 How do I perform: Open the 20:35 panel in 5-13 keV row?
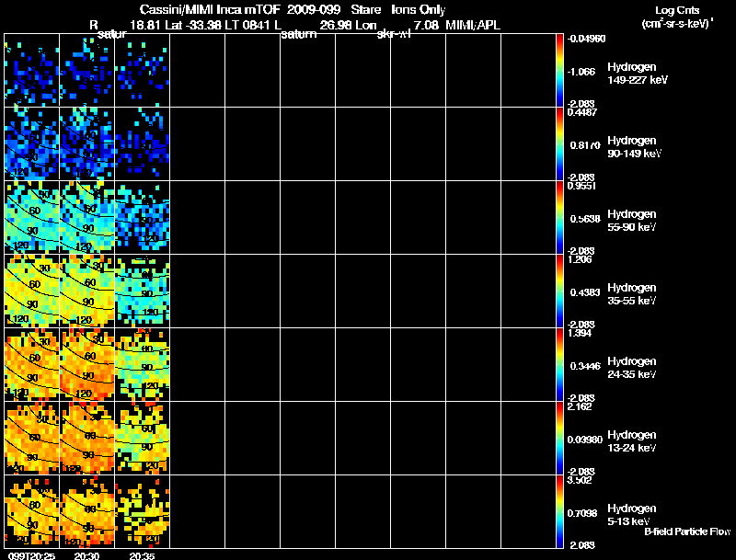142,511
